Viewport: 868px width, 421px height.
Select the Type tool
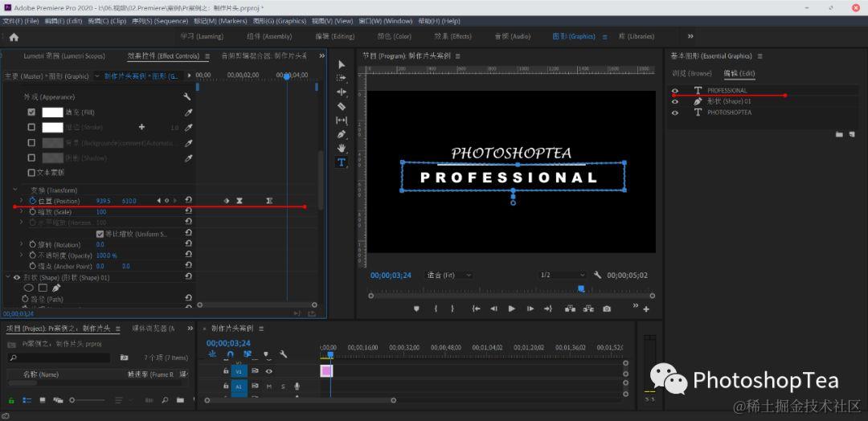341,162
